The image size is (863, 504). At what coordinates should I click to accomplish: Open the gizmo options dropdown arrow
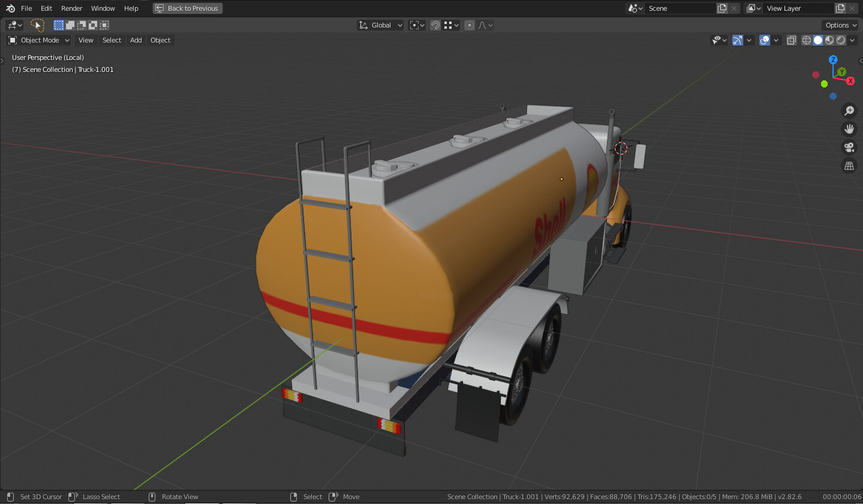pyautogui.click(x=749, y=40)
